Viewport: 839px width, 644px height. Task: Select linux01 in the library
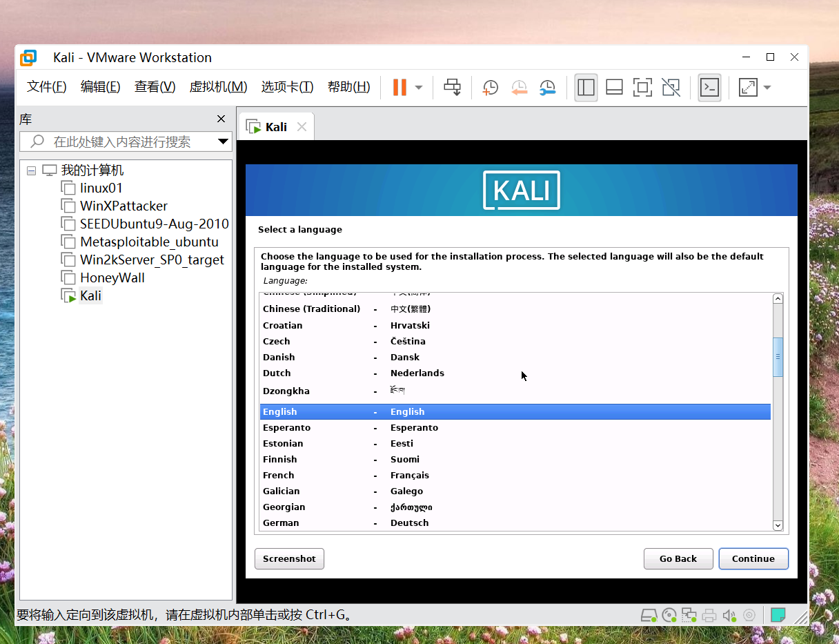click(x=101, y=188)
